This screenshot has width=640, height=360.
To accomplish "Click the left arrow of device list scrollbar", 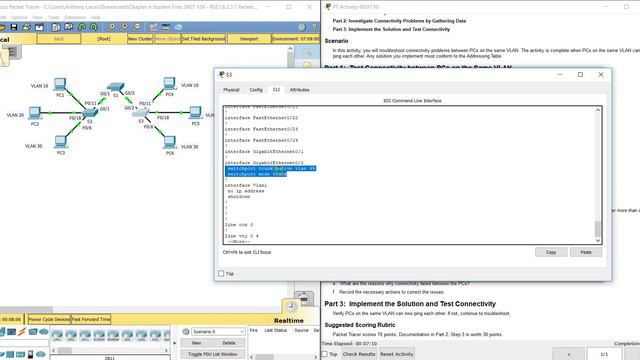I will [x=53, y=350].
